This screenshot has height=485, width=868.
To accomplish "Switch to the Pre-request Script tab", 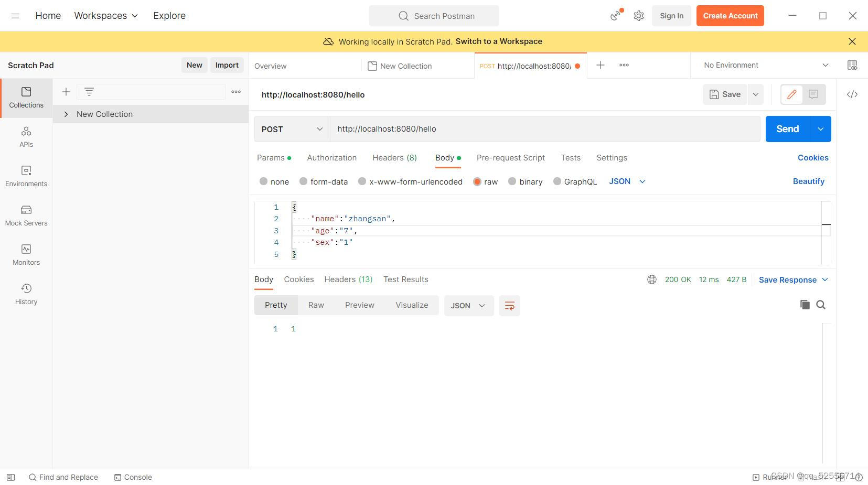I will (x=511, y=158).
